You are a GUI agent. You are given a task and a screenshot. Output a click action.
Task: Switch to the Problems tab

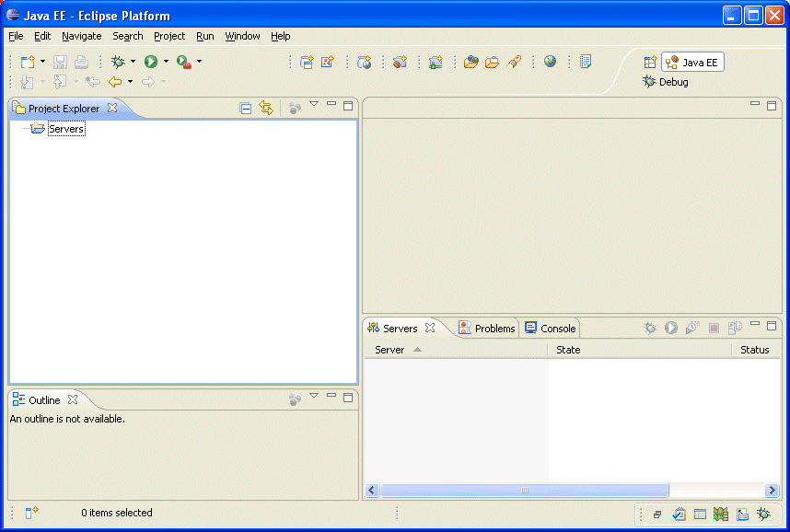[487, 329]
